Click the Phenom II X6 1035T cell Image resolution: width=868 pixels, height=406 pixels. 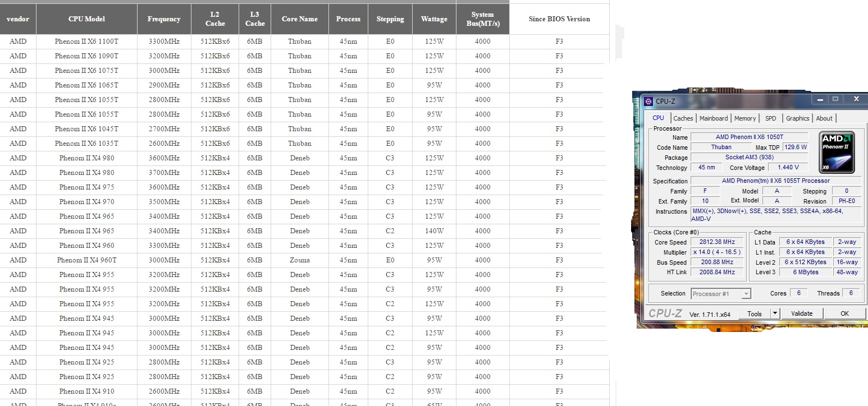[86, 144]
